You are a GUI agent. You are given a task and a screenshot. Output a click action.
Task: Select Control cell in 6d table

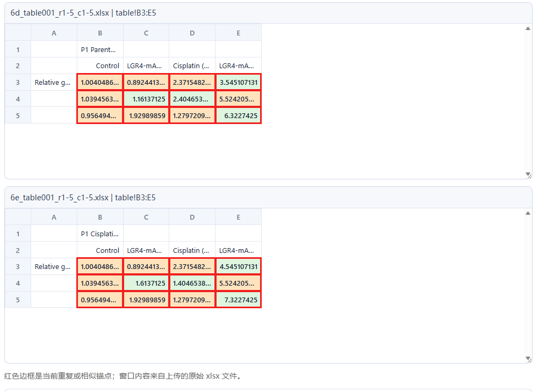pyautogui.click(x=100, y=66)
